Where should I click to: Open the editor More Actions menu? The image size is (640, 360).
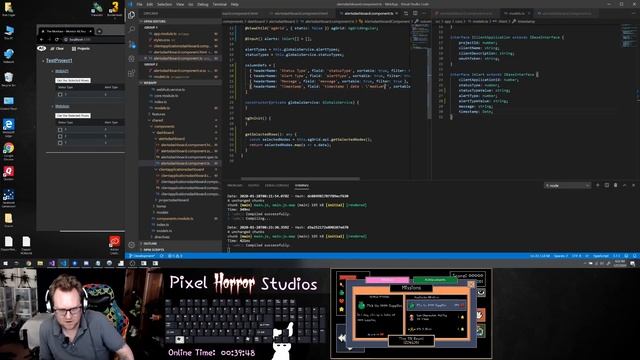pyautogui.click(x=424, y=13)
